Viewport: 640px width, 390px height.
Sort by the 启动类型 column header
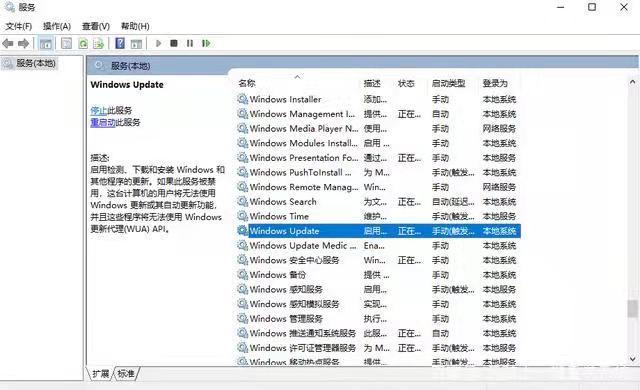(x=449, y=83)
